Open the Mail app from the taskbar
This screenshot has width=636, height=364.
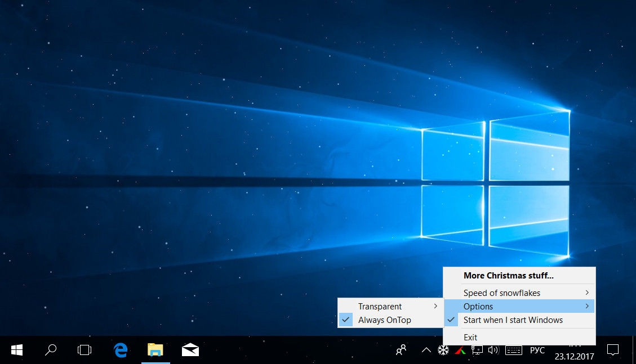pyautogui.click(x=190, y=350)
